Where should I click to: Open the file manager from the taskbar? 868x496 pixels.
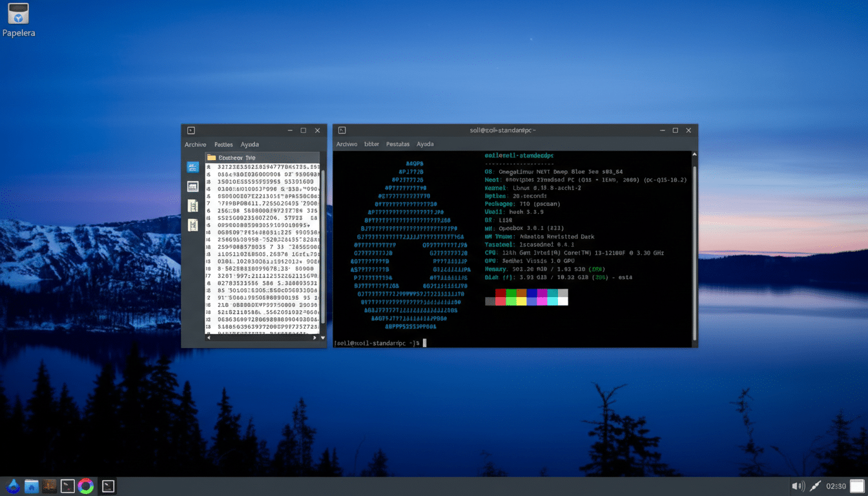31,486
